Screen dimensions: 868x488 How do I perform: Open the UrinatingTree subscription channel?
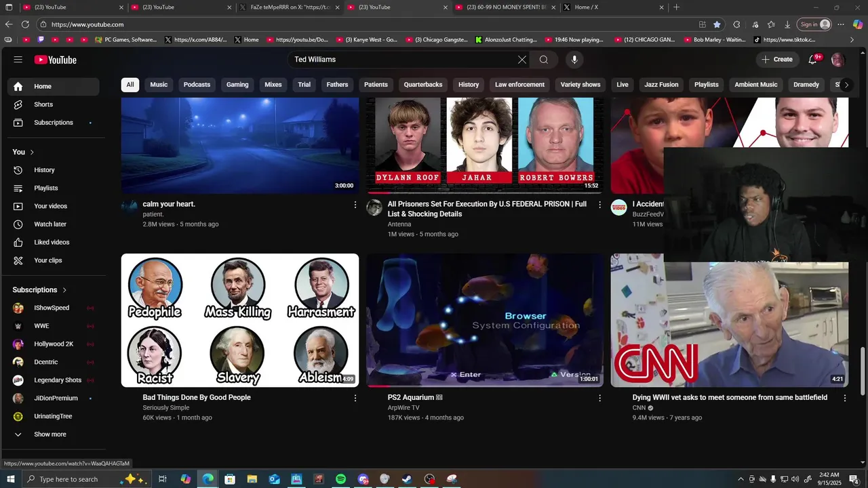tap(54, 416)
